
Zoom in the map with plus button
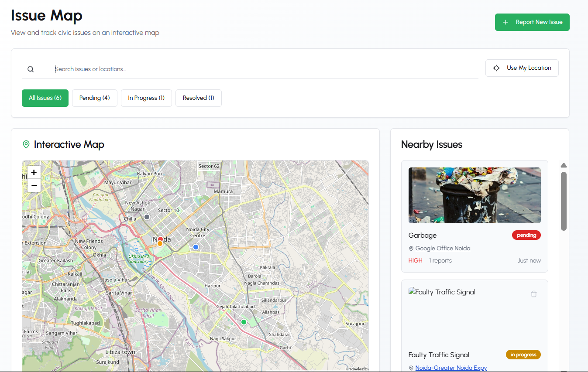pyautogui.click(x=34, y=172)
